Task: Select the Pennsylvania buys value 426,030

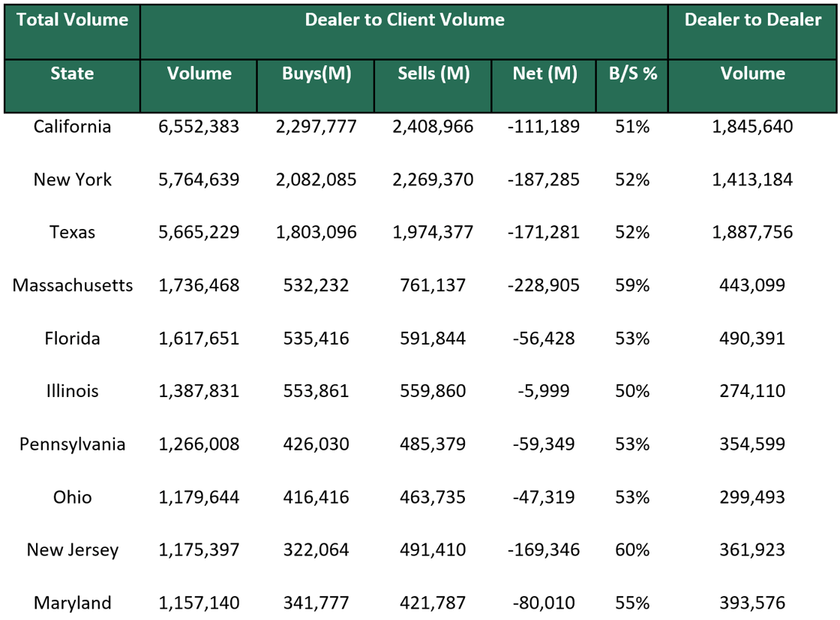Action: point(315,444)
